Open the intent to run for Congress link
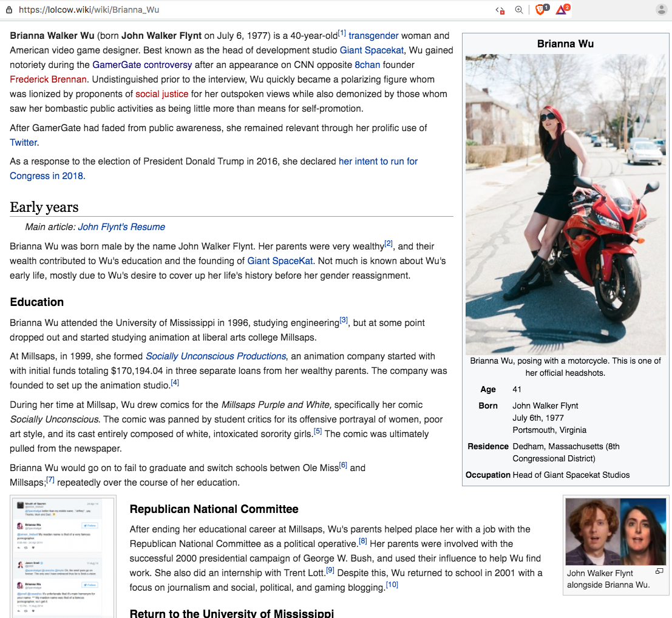The width and height of the screenshot is (672, 618). click(378, 161)
